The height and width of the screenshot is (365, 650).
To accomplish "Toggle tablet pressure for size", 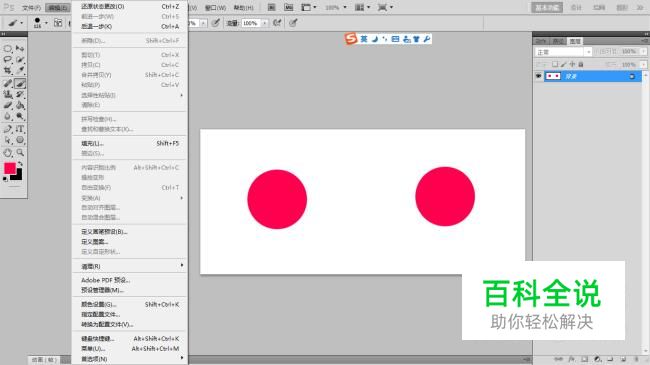I will point(293,23).
